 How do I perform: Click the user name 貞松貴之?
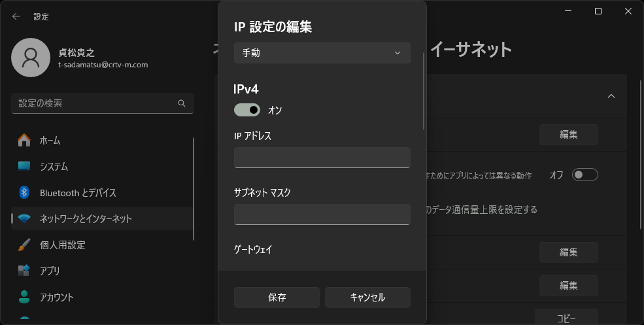[76, 52]
